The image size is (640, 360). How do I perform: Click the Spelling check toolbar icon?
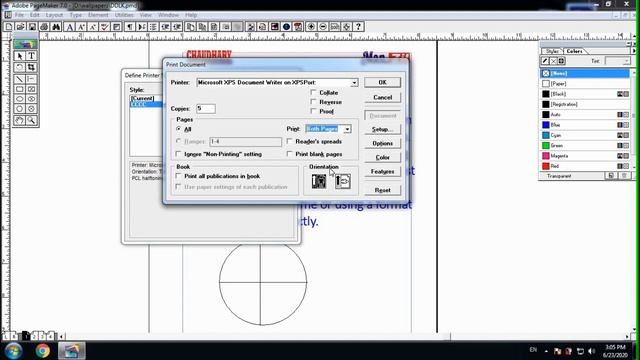pos(105,27)
